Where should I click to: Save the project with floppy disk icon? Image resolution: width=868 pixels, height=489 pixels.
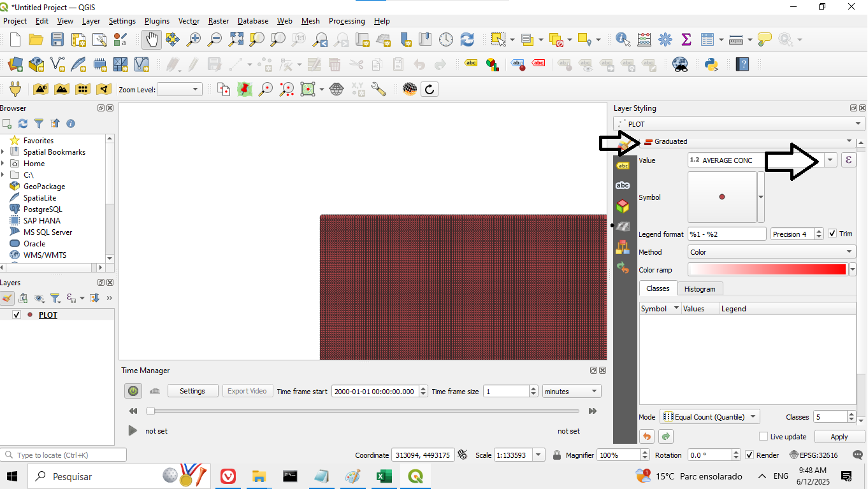point(57,39)
